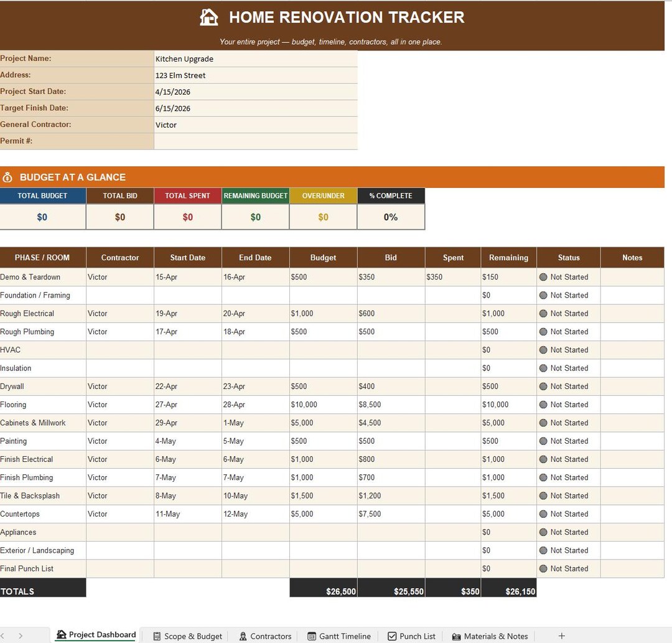The height and width of the screenshot is (643, 672).
Task: Click the empty Notes cell for Painting
Action: click(x=633, y=441)
